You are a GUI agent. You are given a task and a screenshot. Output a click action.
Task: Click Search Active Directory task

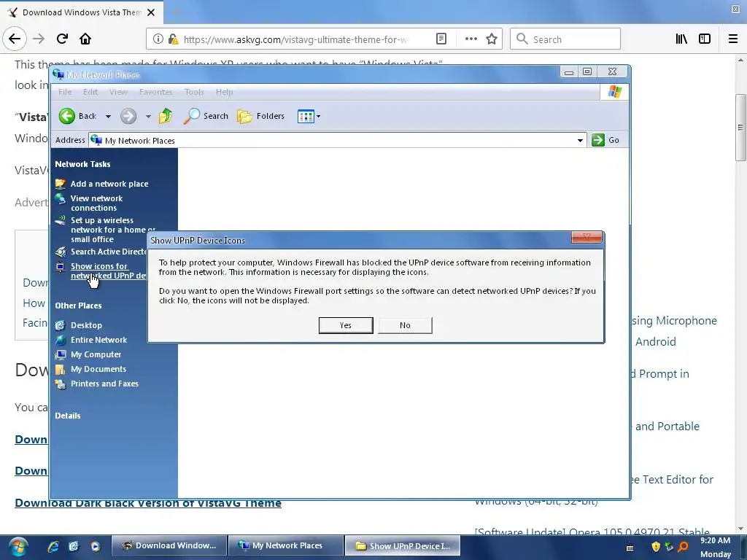pos(109,252)
